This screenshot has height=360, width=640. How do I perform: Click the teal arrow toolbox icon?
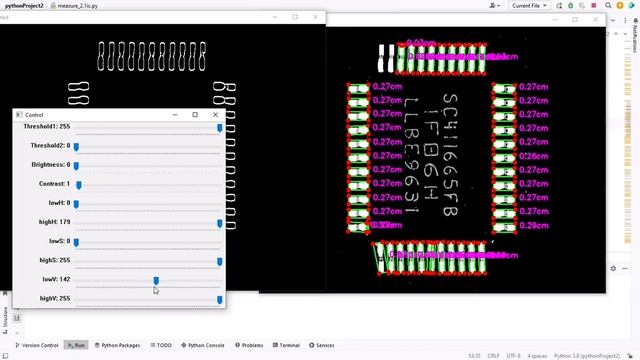(631, 6)
